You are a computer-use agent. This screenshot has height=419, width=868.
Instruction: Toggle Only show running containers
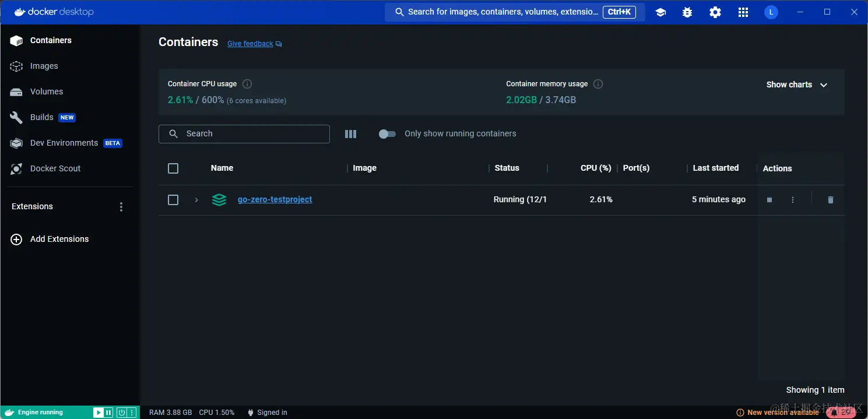(x=387, y=134)
